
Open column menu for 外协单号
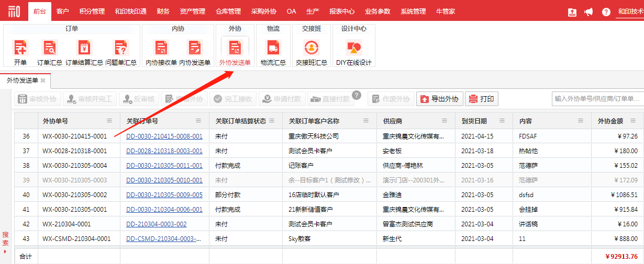point(109,121)
